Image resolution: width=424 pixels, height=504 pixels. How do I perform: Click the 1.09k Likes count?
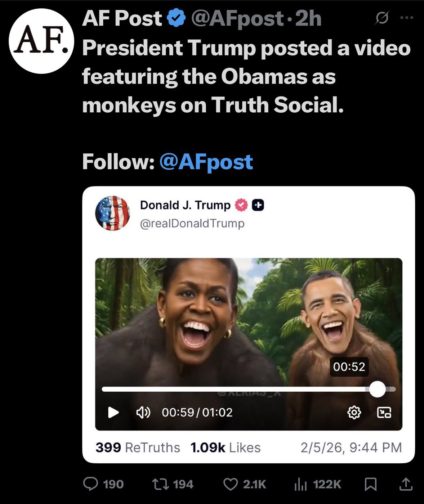tap(226, 447)
